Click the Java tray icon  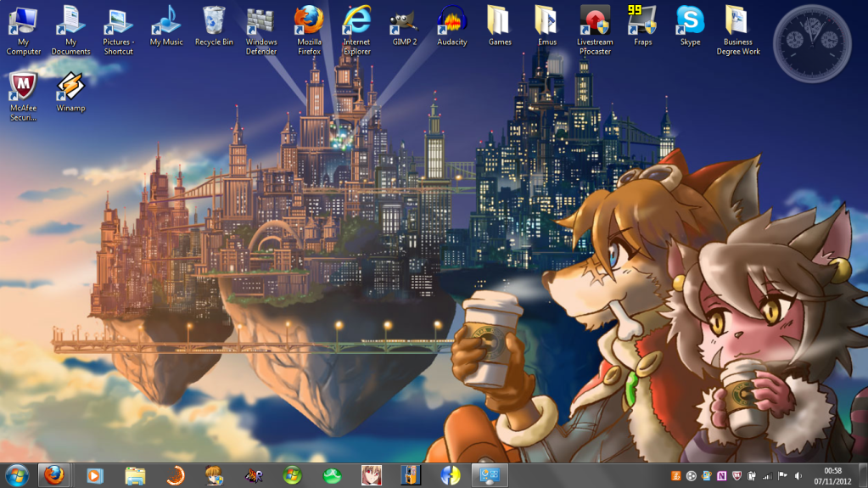click(676, 476)
